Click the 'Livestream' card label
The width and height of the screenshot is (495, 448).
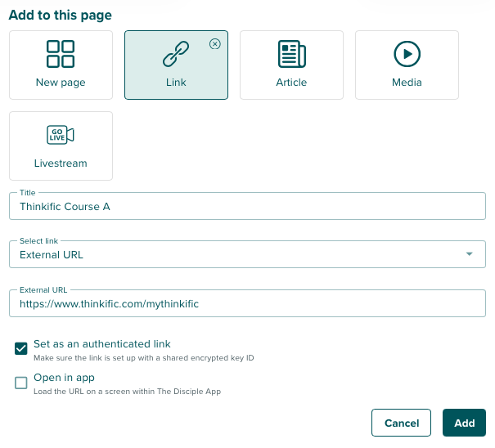(61, 164)
